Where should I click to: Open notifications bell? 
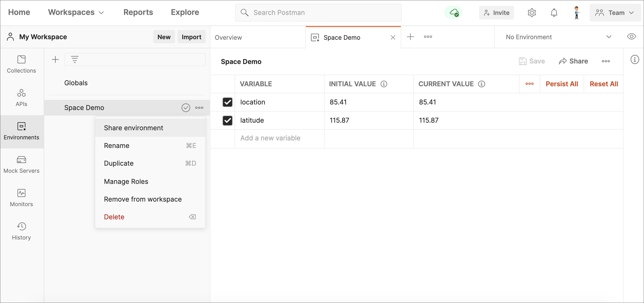(x=554, y=12)
